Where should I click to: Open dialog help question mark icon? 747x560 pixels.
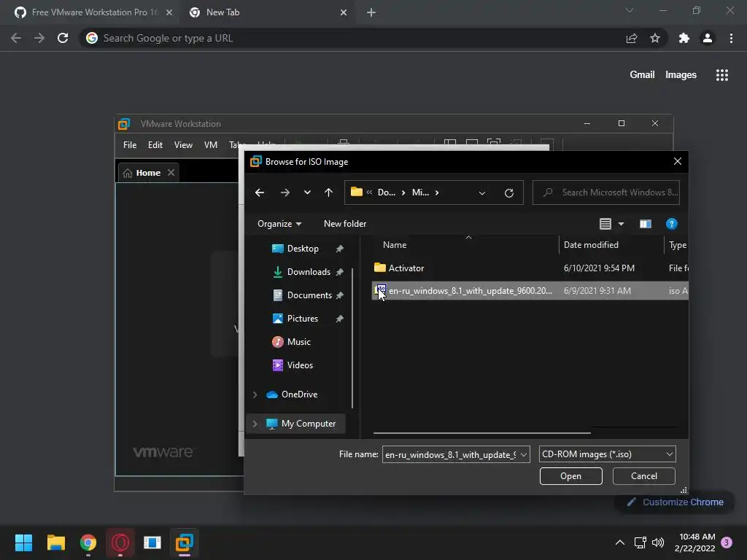(x=671, y=224)
